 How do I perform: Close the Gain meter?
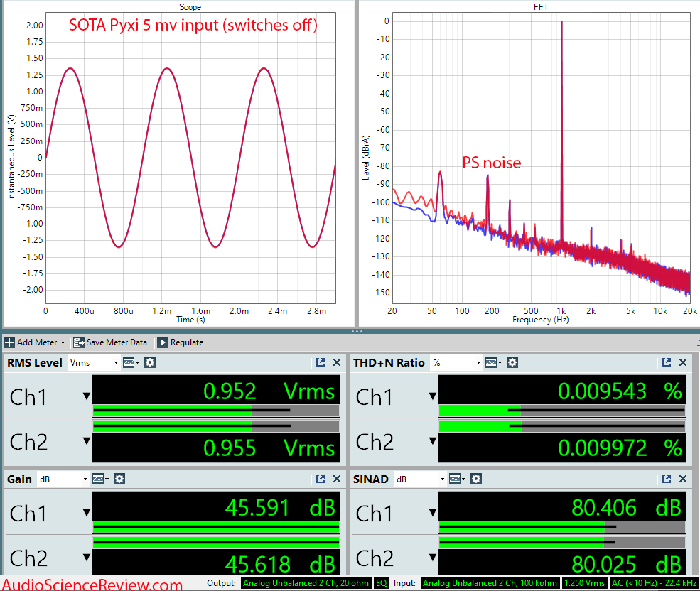coord(337,479)
